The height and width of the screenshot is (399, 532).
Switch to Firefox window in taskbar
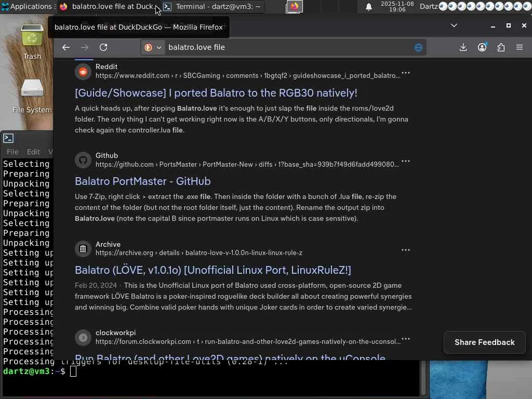108,6
